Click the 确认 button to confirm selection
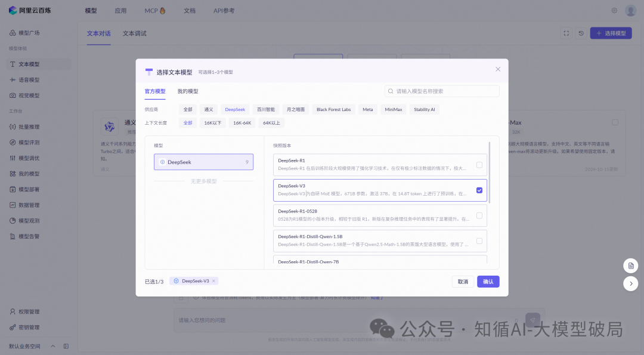This screenshot has height=355, width=644. pyautogui.click(x=488, y=281)
